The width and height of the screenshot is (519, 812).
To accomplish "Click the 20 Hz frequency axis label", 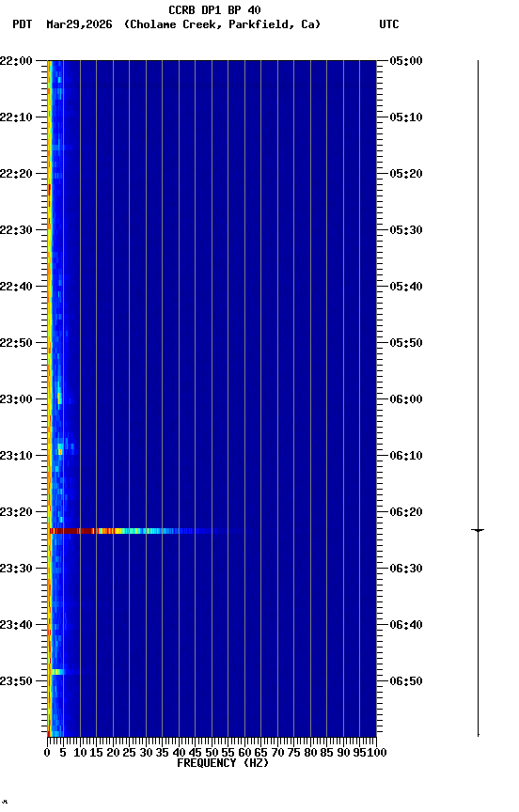I will pyautogui.click(x=114, y=753).
